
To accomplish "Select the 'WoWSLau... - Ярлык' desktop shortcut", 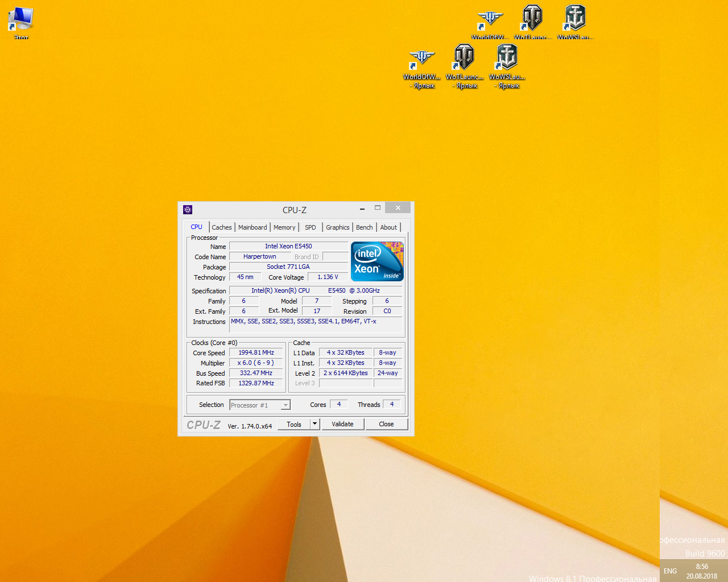I will click(507, 67).
